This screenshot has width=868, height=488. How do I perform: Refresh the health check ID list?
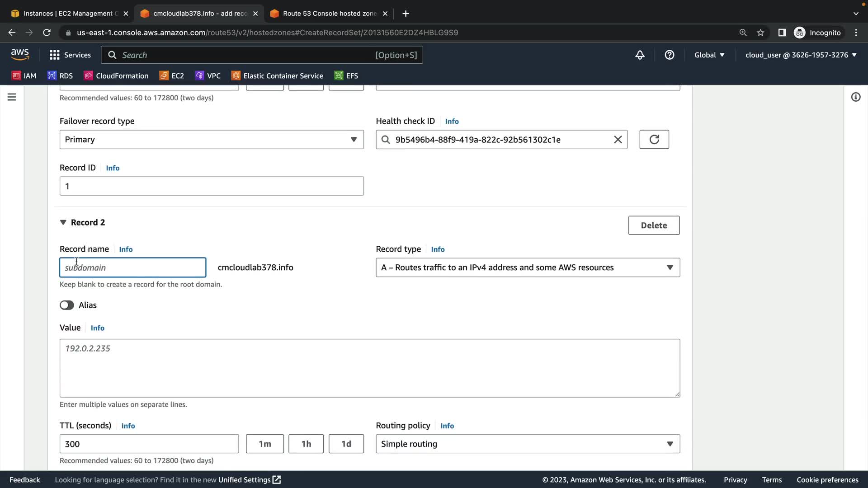654,139
